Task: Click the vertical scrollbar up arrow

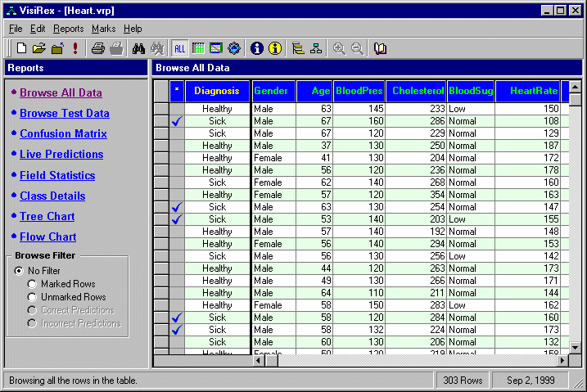Action: (x=575, y=87)
